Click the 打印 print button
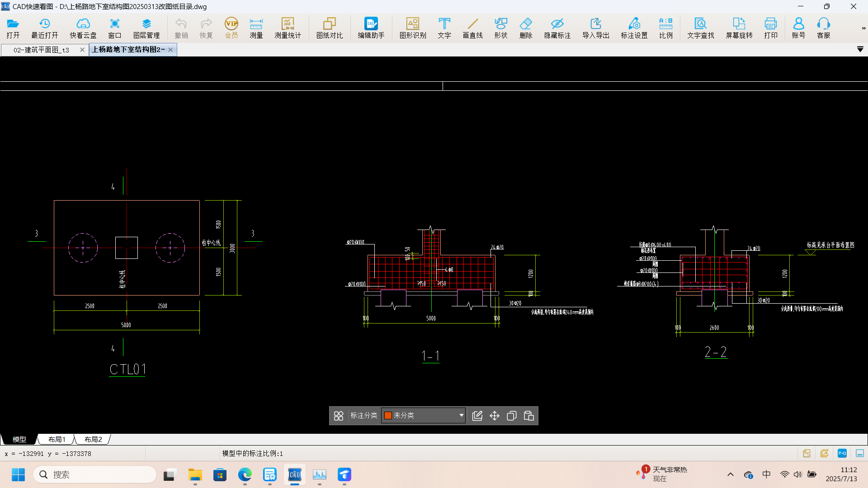Screen dimensions: 868x488 coord(770,28)
